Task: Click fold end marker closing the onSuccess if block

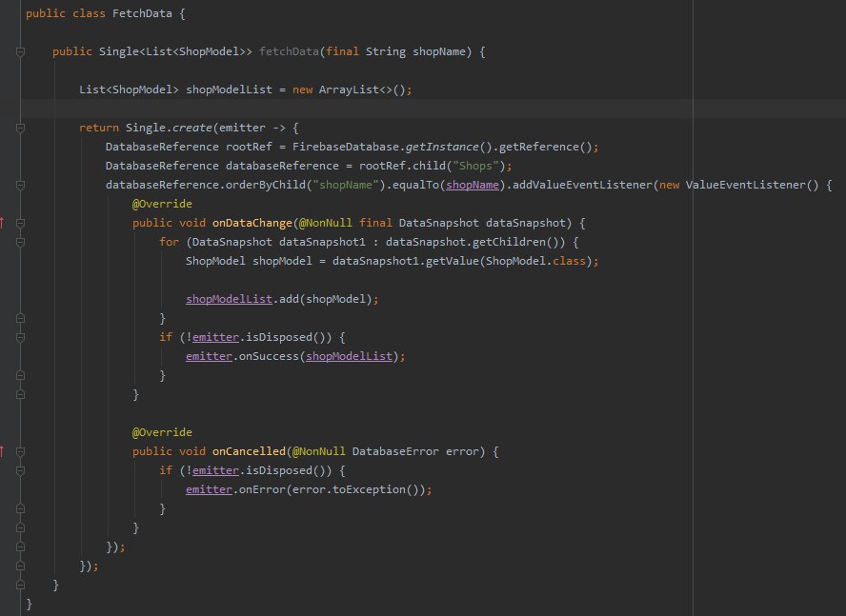Action: pyautogui.click(x=21, y=375)
